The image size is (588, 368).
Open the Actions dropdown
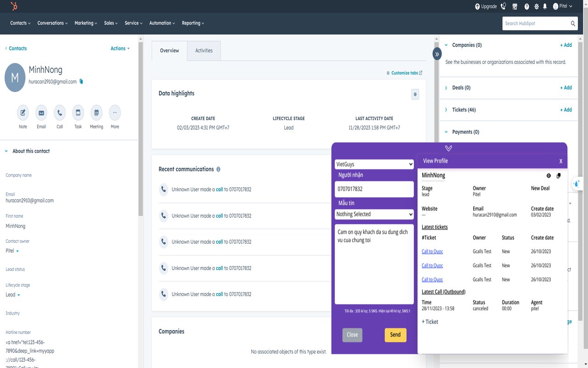click(x=120, y=48)
